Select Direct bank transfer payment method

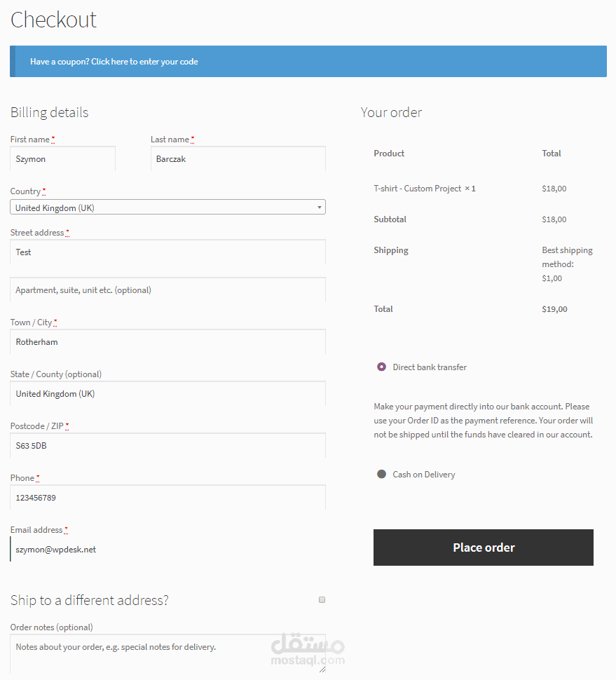(x=381, y=367)
